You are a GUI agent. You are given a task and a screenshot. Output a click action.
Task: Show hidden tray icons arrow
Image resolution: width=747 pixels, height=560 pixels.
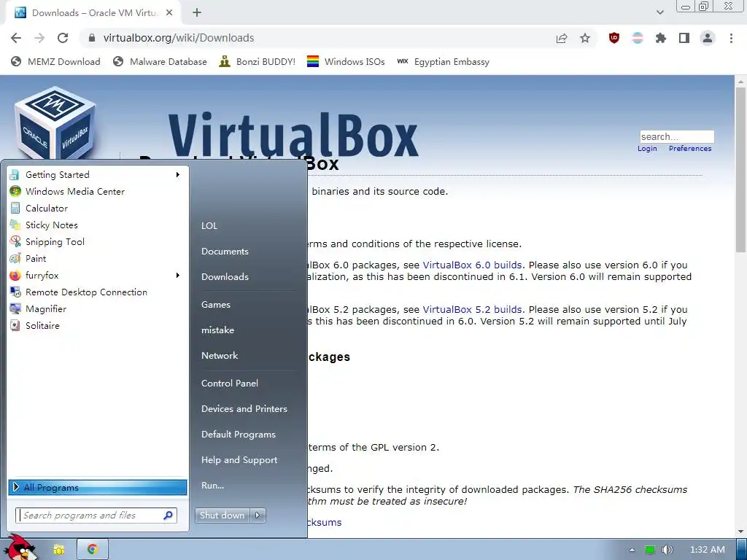coord(632,550)
